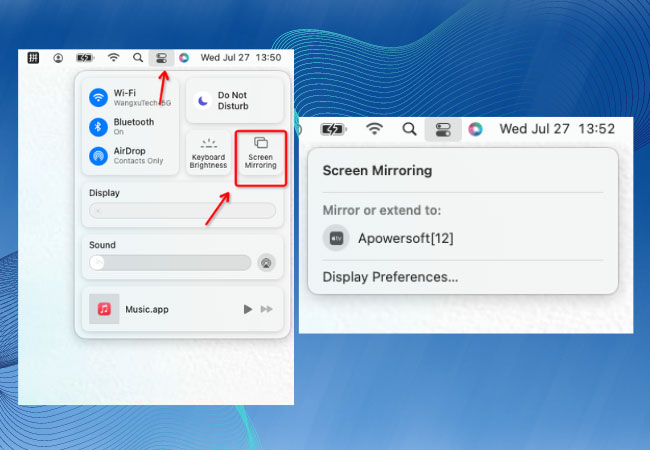This screenshot has height=450, width=650.
Task: Click the AirDrop label text
Action: tap(129, 151)
